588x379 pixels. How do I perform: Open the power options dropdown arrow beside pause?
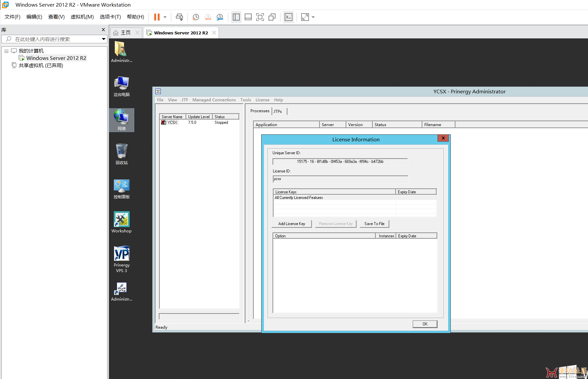(165, 17)
